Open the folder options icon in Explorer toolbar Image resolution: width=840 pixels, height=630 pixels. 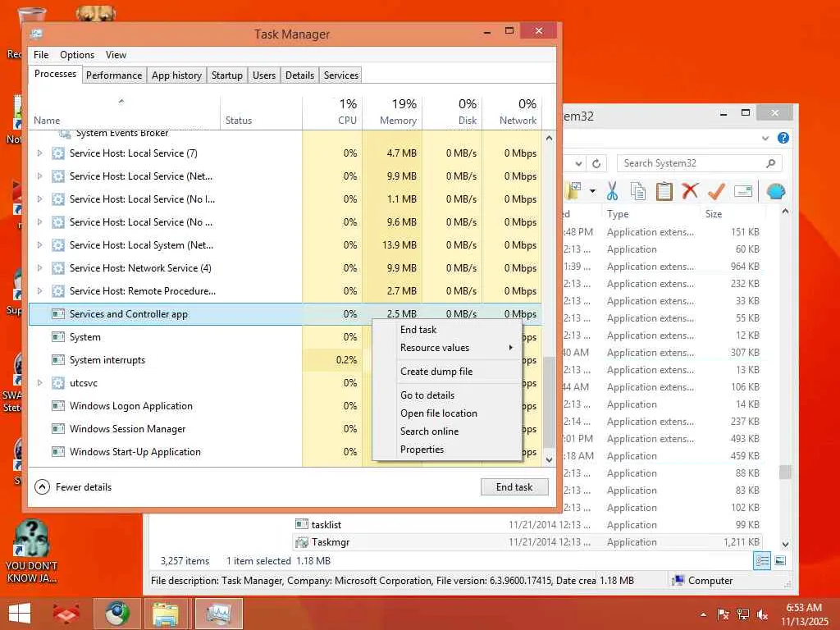(573, 190)
